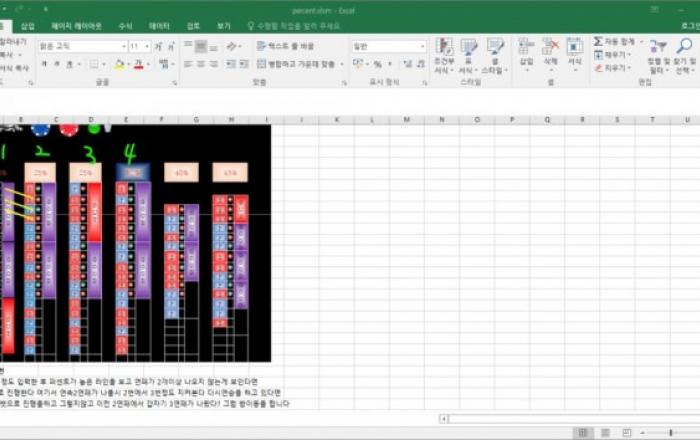Set Bottom Align for cell
700x440 pixels.
click(214, 47)
